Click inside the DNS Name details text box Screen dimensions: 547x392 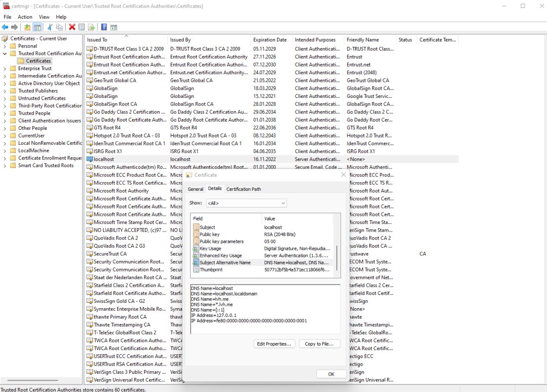265,309
